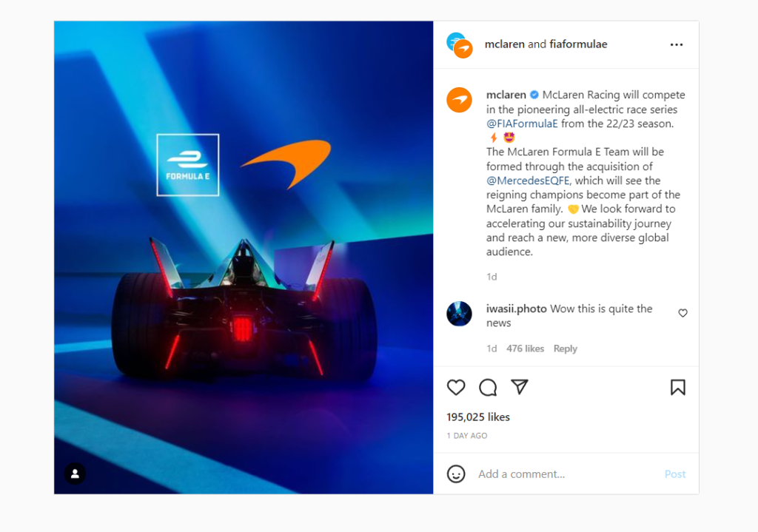
Task: Click the Add a comment field
Action: pyautogui.click(x=566, y=474)
